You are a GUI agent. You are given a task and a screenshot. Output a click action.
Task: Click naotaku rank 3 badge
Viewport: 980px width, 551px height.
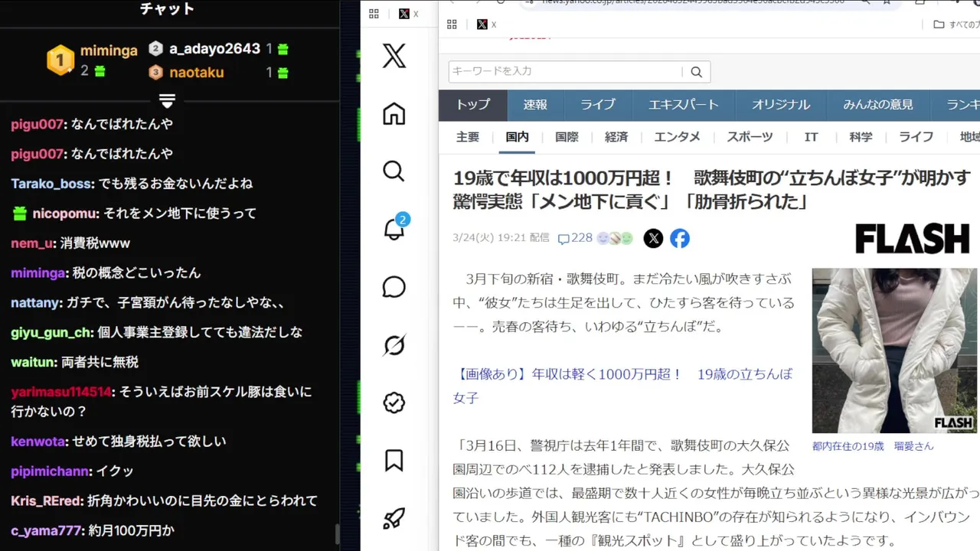coord(155,72)
